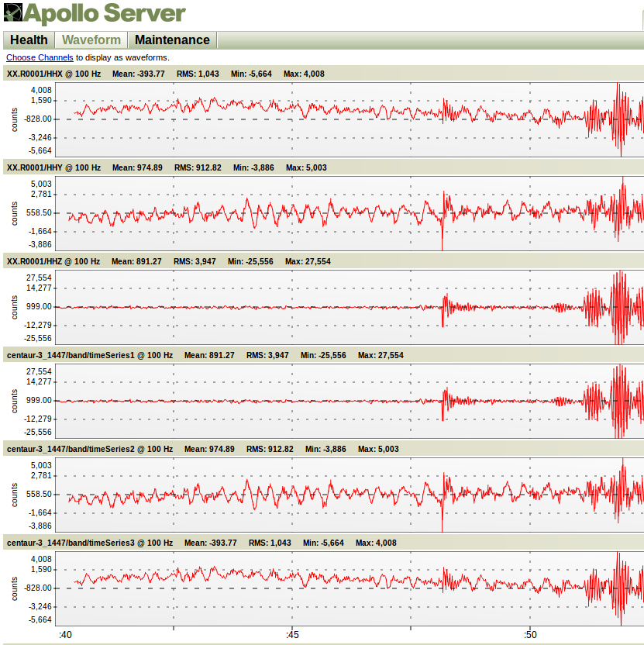Click inside the HHY waveform plot
The image size is (644, 645).
click(349, 213)
